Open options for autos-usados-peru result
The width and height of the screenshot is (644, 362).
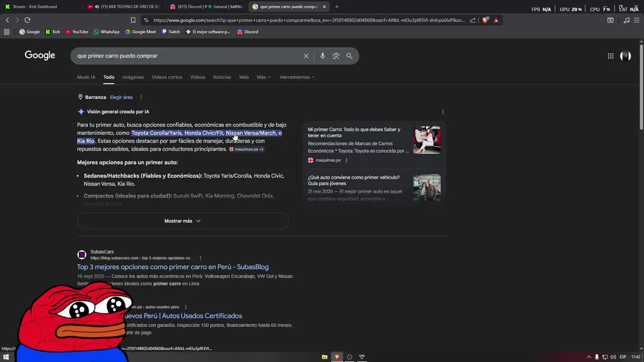(186, 307)
